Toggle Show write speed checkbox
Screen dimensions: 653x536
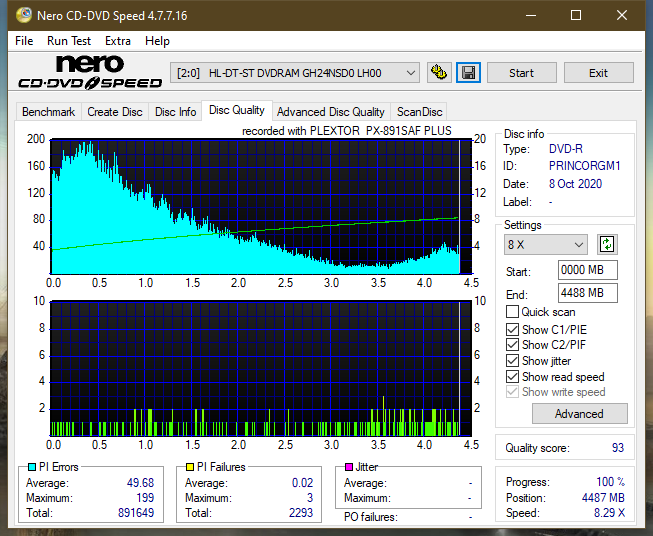pyautogui.click(x=512, y=392)
